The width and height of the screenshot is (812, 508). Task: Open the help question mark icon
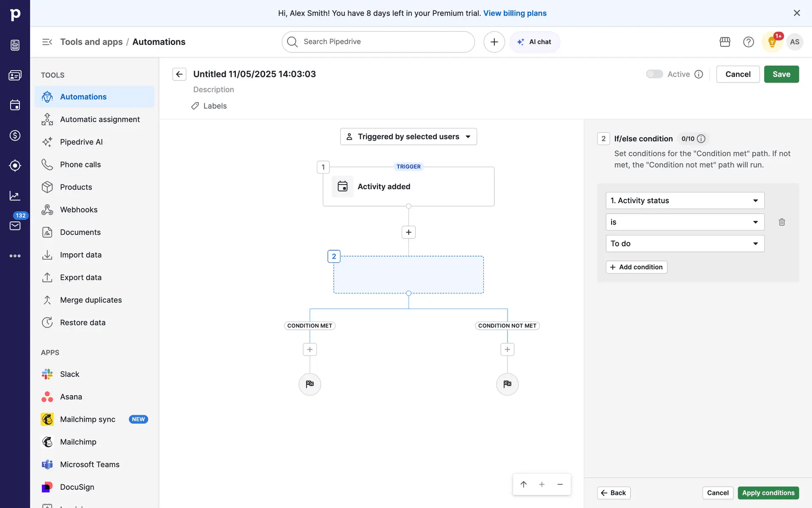[748, 42]
